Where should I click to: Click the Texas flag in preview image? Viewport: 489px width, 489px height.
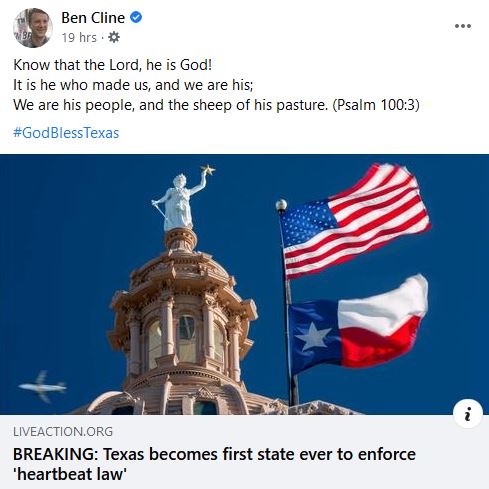click(x=358, y=325)
